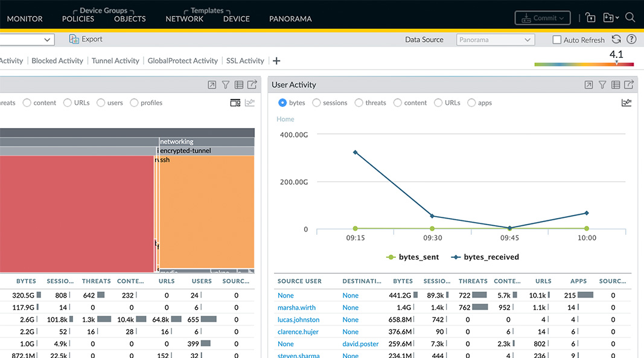Select the treemap view icon on left panel
Screen dimensions: 644x358
(235, 103)
